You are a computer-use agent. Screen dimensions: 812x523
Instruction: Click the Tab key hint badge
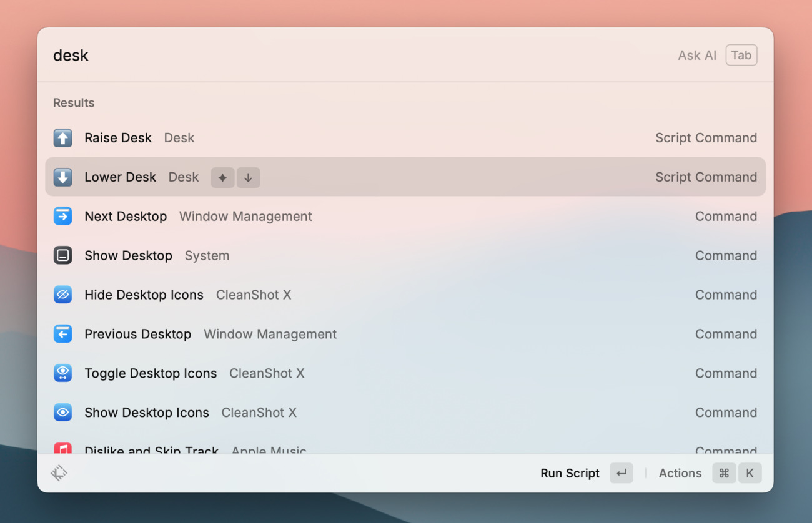coord(741,56)
